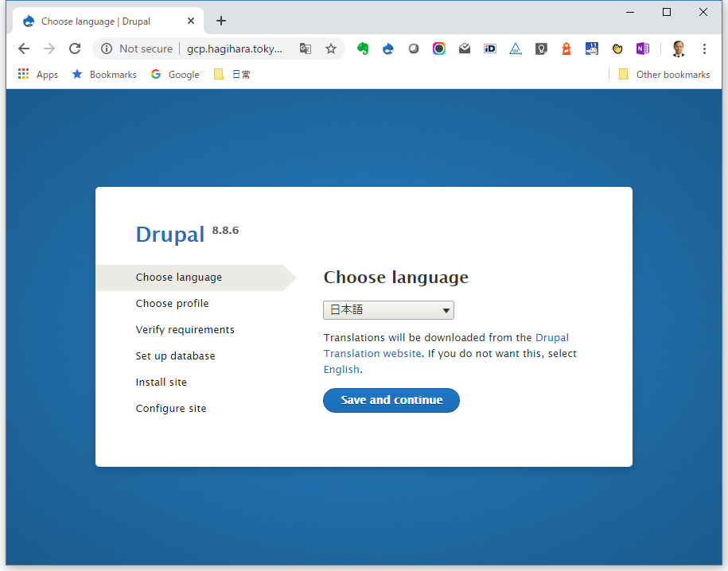Click the Drupal site name heading

pyautogui.click(x=170, y=235)
